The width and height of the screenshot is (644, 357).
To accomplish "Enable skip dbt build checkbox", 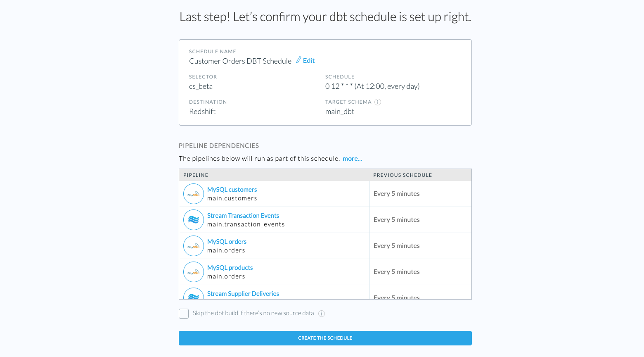I will tap(184, 314).
